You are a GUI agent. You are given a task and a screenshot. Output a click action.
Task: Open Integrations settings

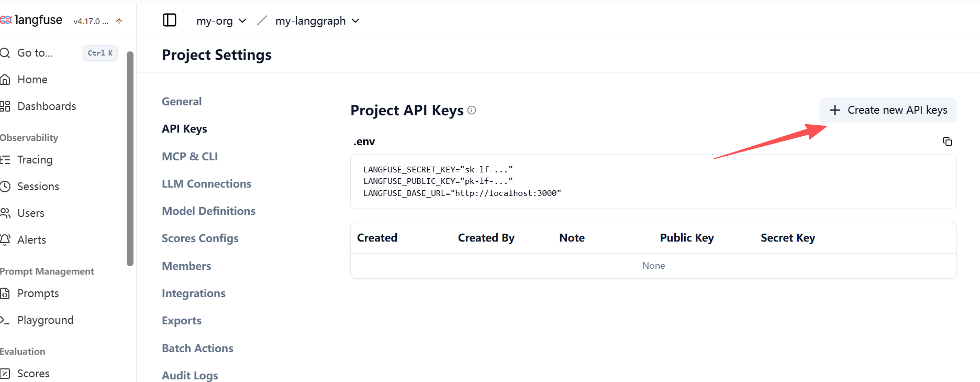coord(193,293)
